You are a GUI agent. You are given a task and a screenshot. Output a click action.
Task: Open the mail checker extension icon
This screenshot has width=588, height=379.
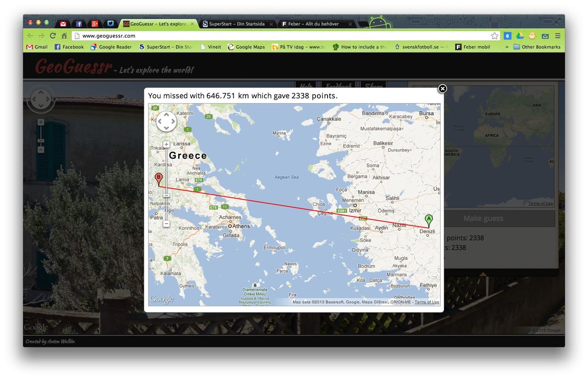545,36
